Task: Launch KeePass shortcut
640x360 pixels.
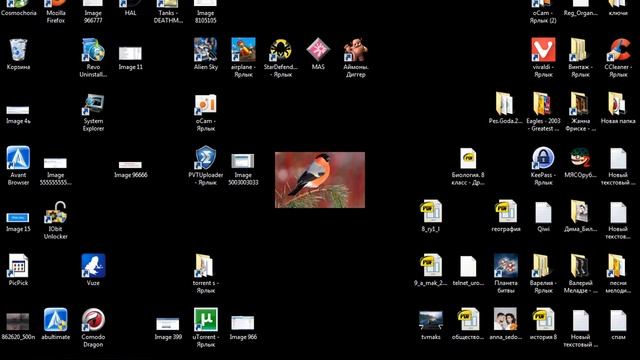Action: [543, 158]
